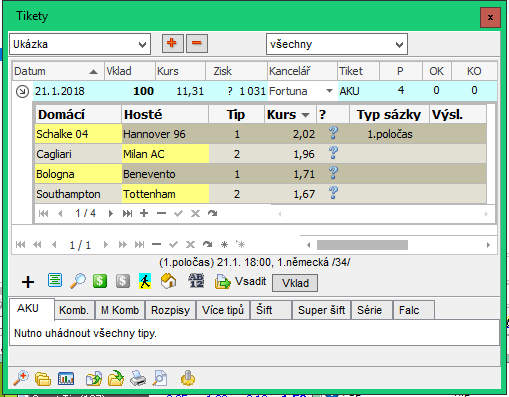Screen dimensions: 509x397
Task: Switch to the Více tipů tab
Action: pyautogui.click(x=223, y=310)
